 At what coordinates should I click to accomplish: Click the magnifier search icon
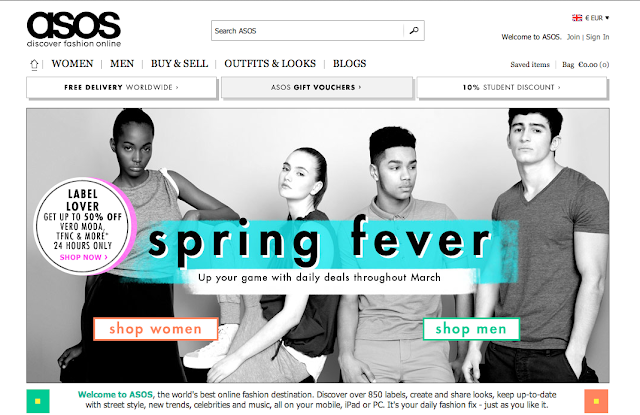pos(414,31)
